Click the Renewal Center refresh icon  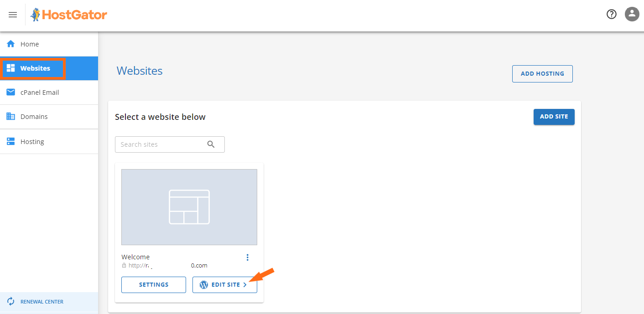click(x=10, y=301)
